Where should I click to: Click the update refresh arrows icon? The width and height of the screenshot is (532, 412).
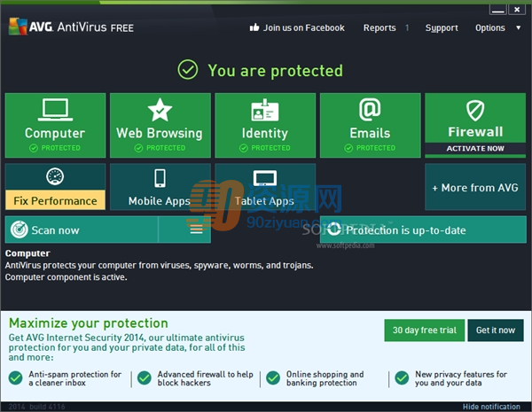[x=334, y=229]
